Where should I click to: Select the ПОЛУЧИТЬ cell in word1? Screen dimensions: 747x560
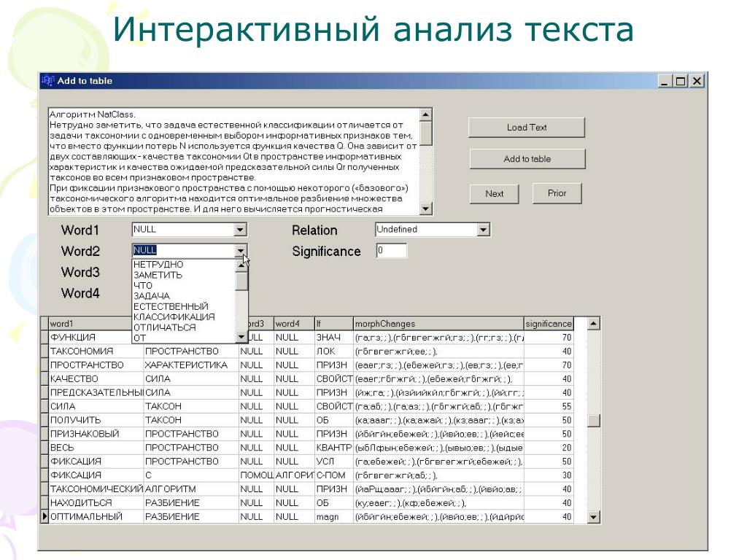tap(96, 420)
